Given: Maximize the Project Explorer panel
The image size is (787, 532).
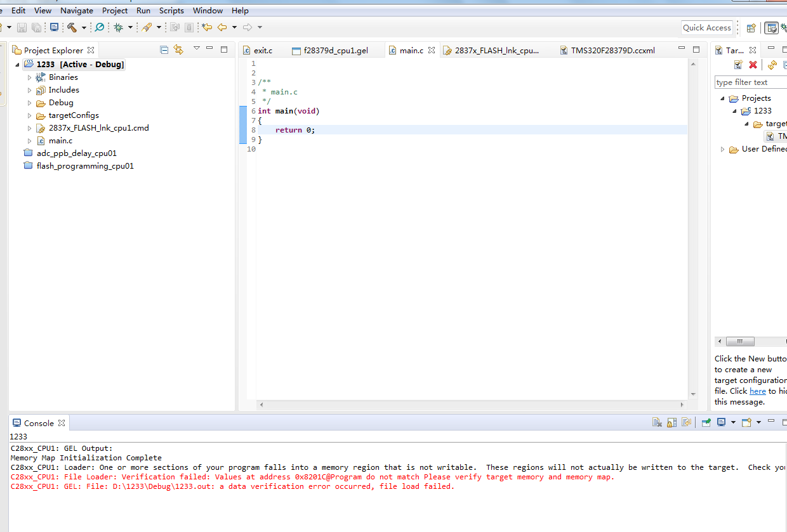Looking at the screenshot, I should pyautogui.click(x=224, y=49).
